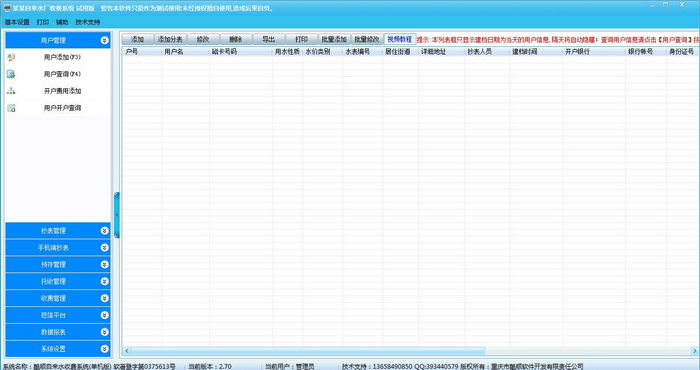The image size is (700, 370).
Task: Select 用户开户查询 entry
Action: pyautogui.click(x=62, y=108)
